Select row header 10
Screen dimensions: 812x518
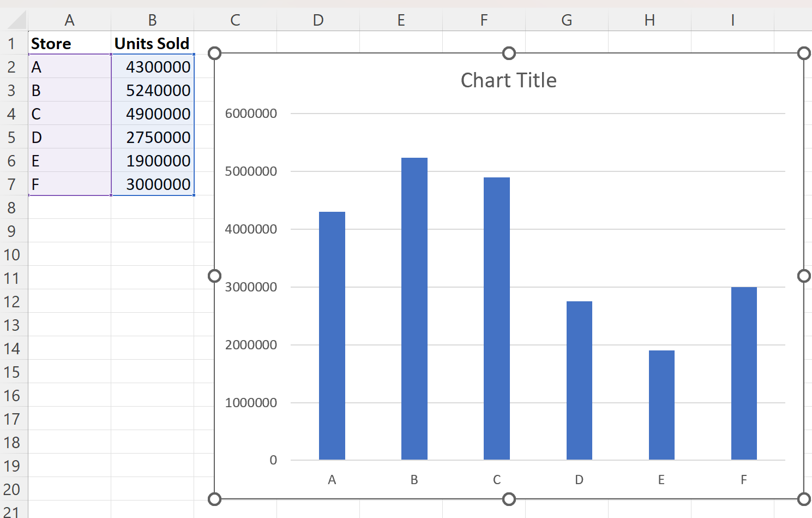pyautogui.click(x=13, y=254)
